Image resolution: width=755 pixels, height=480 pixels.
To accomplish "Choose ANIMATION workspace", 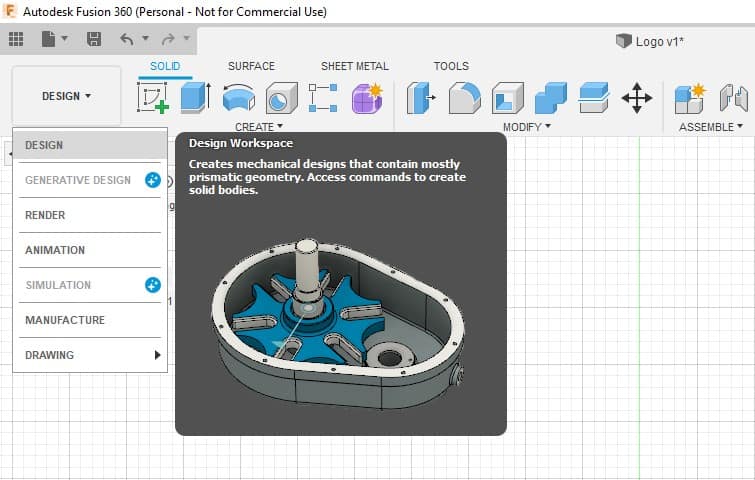I will point(90,250).
